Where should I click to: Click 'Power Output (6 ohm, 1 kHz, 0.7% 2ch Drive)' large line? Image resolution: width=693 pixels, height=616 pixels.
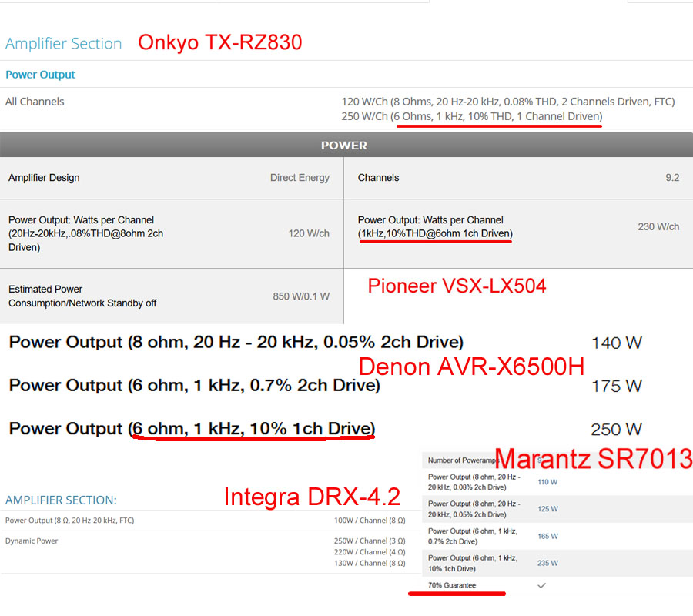tap(195, 385)
